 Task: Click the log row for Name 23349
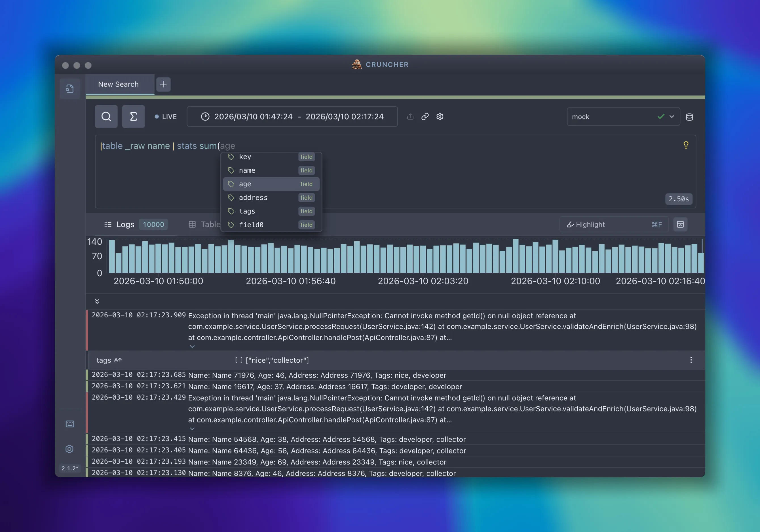(395, 462)
